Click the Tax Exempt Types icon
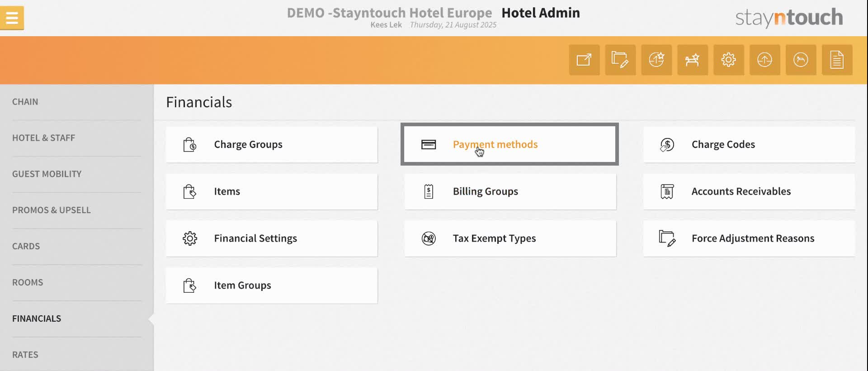Image resolution: width=868 pixels, height=371 pixels. pos(429,238)
